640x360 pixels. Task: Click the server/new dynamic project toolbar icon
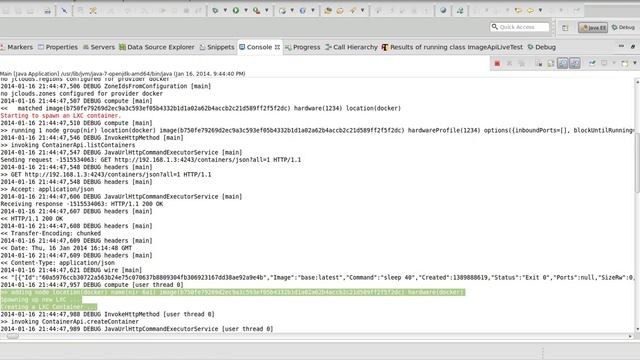282,11
